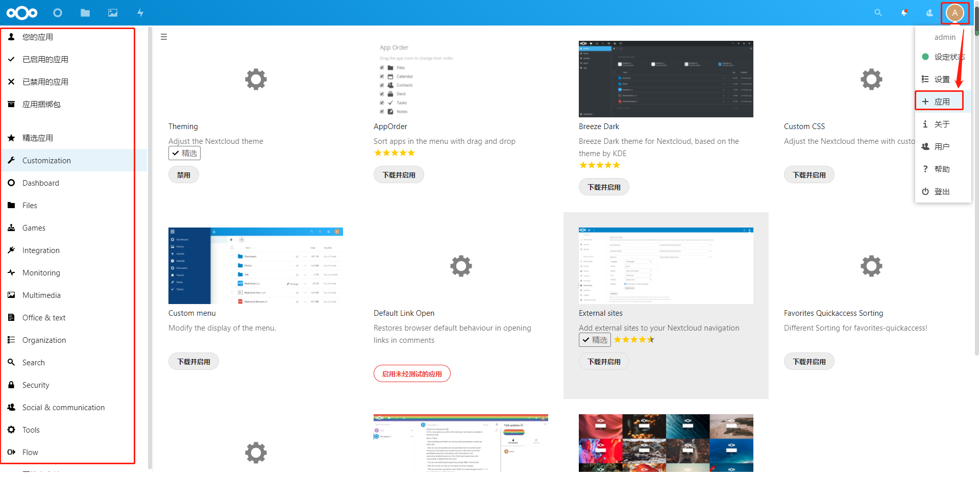Open the AppOrder preview thumbnail
The image size is (980, 478).
(461, 79)
